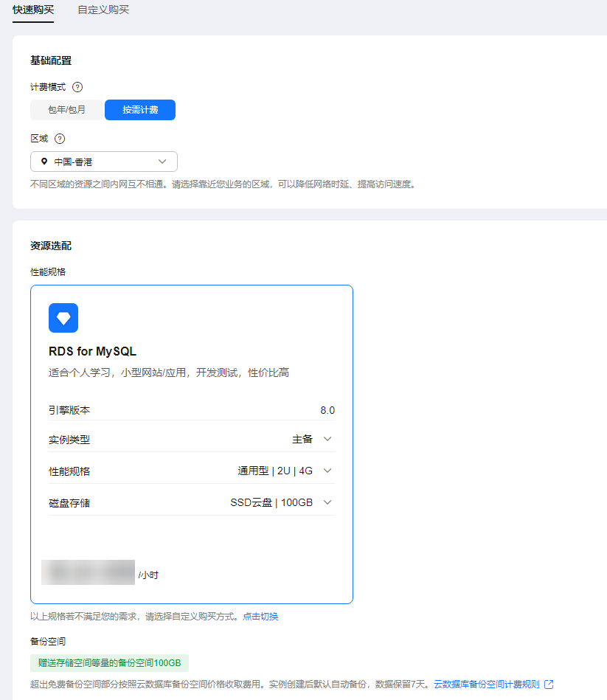Expand the 实例类型 主备 dropdown

[x=311, y=440]
